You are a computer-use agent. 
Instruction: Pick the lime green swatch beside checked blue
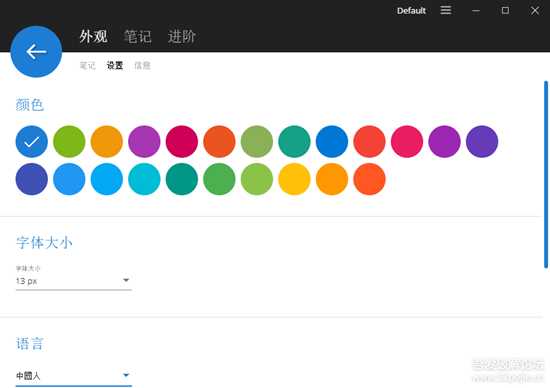click(69, 141)
